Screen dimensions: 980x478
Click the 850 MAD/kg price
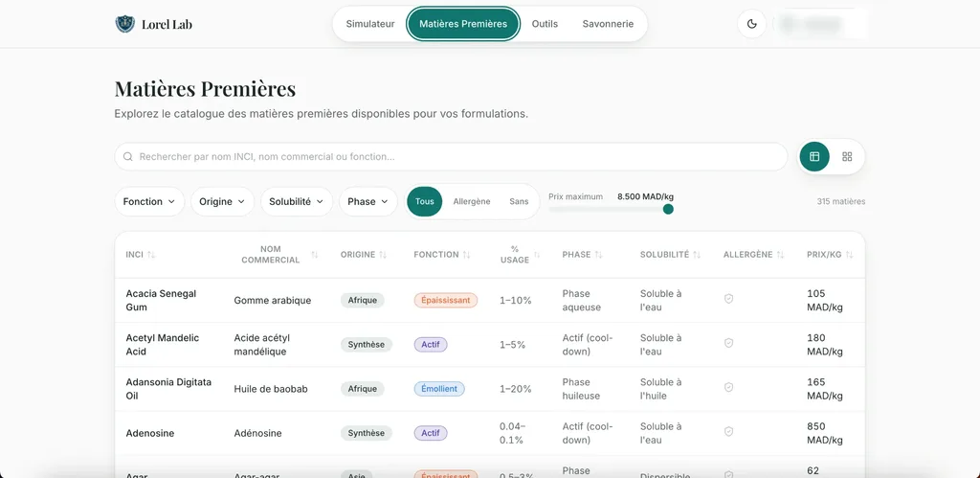pos(825,433)
